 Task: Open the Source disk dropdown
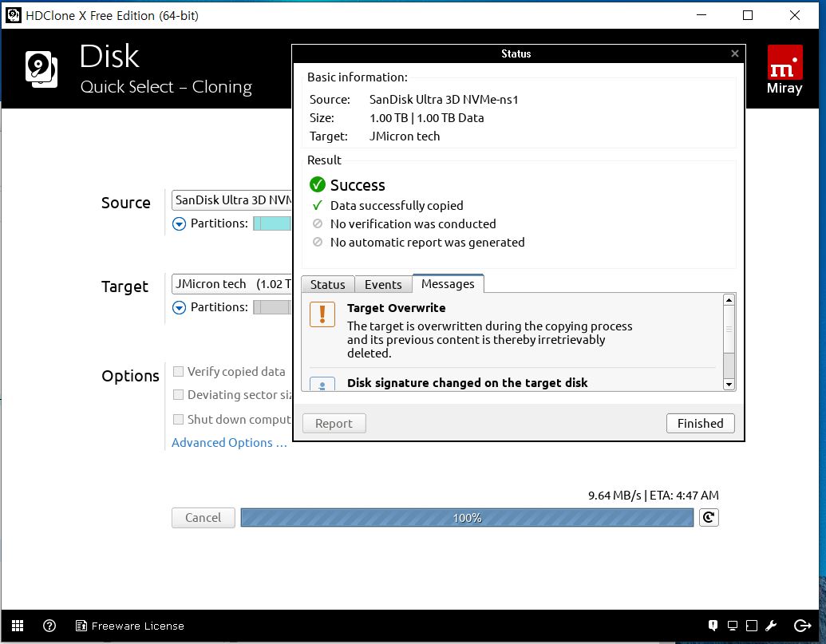point(231,200)
